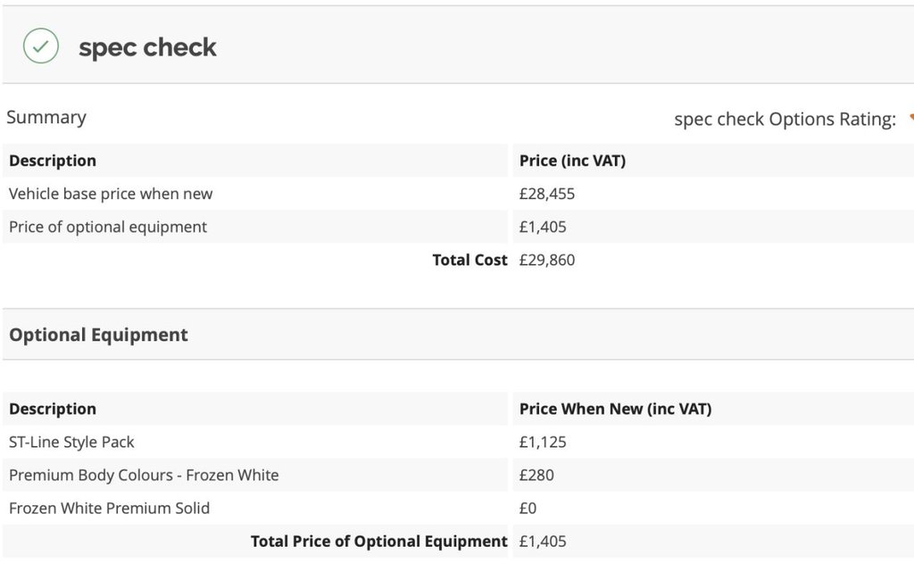The height and width of the screenshot is (588, 914).
Task: Click Total Price of Optional Equipment label
Action: (x=378, y=541)
